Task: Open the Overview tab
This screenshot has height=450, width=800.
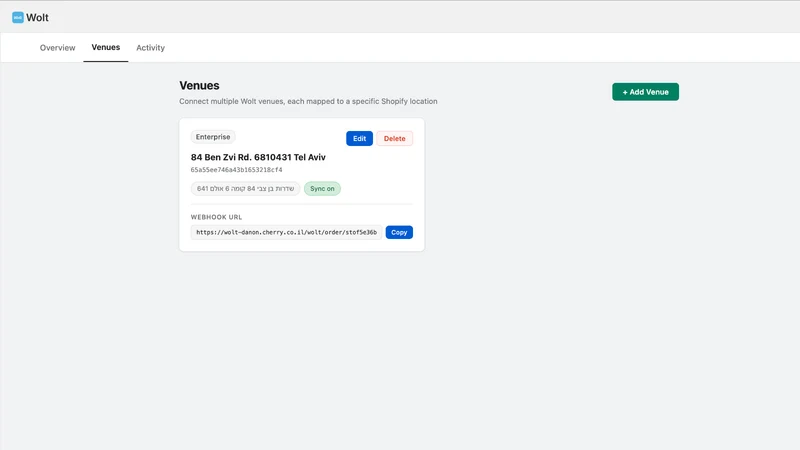Action: [58, 47]
